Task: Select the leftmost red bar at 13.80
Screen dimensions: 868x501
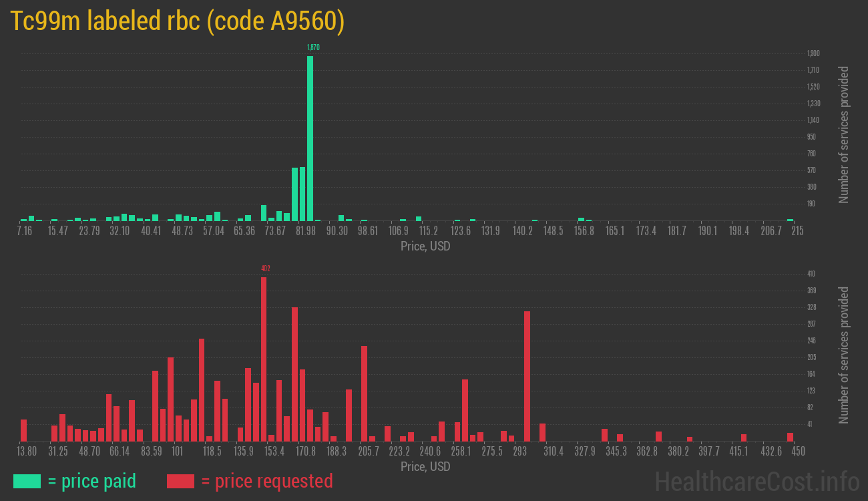Action: (x=24, y=430)
